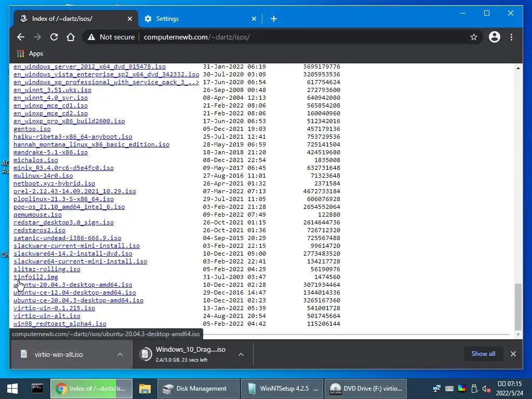Open the Chrome three-dot menu
This screenshot has height=399, width=532.
tap(511, 37)
